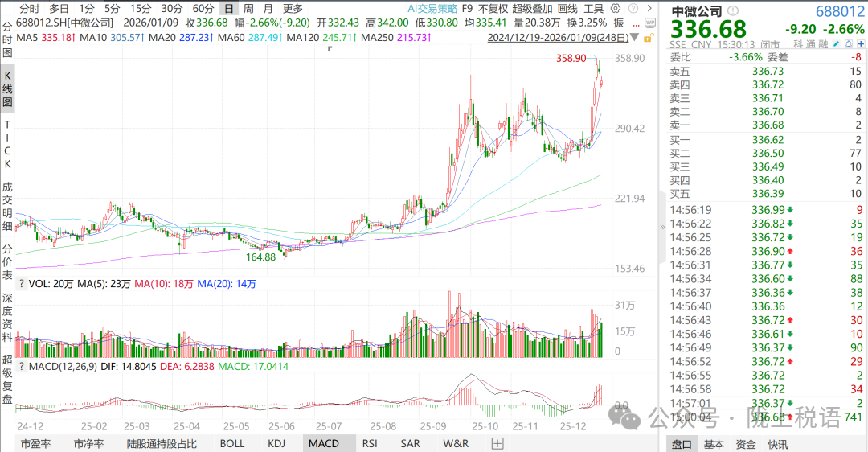Select the 周 weekly timeframe
Screen dimensions: 868x452
pyautogui.click(x=248, y=8)
